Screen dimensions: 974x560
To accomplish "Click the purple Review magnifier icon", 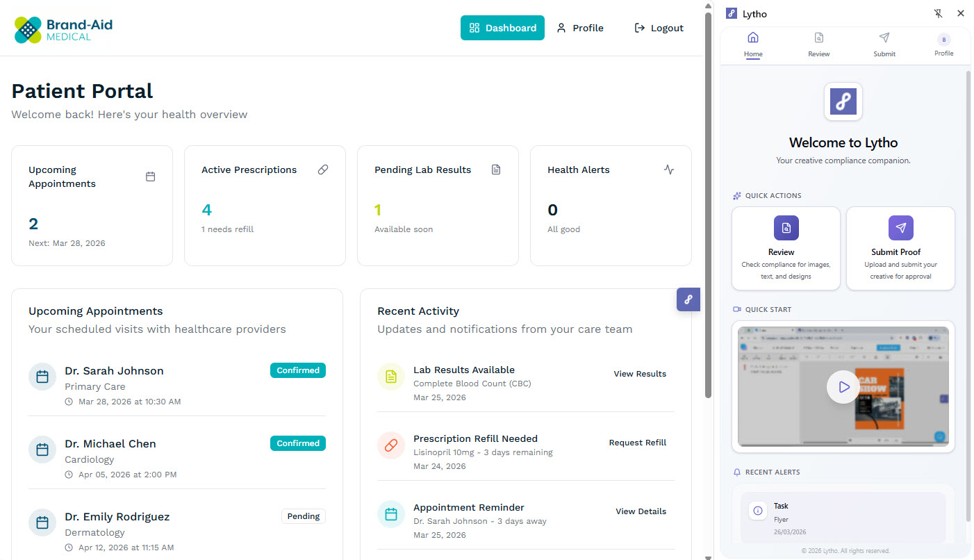I will [x=786, y=228].
